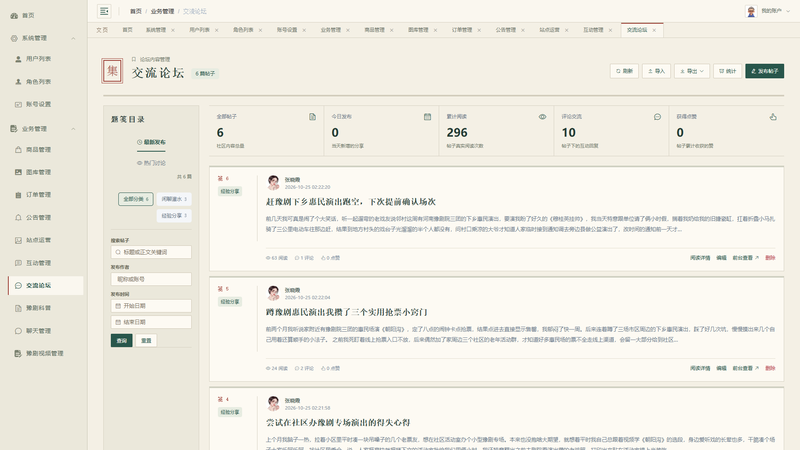
Task: Select the 全部分类 category filter
Action: (136, 199)
